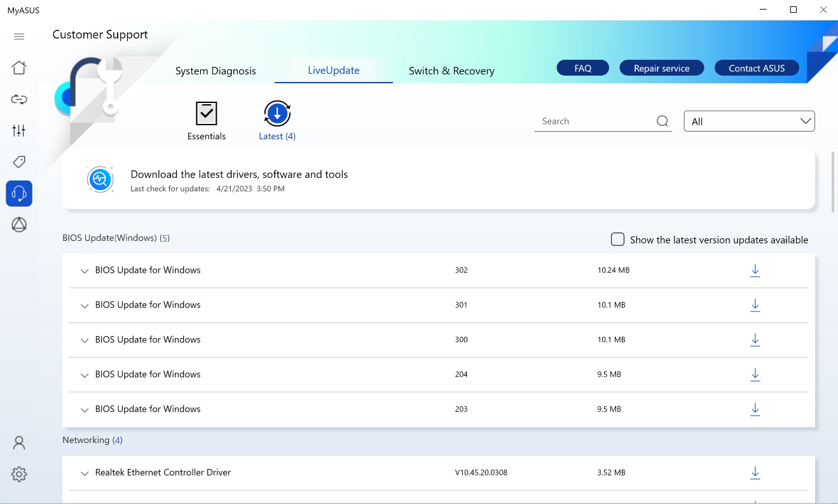
Task: Download BIOS Update version 301
Action: [x=755, y=305]
